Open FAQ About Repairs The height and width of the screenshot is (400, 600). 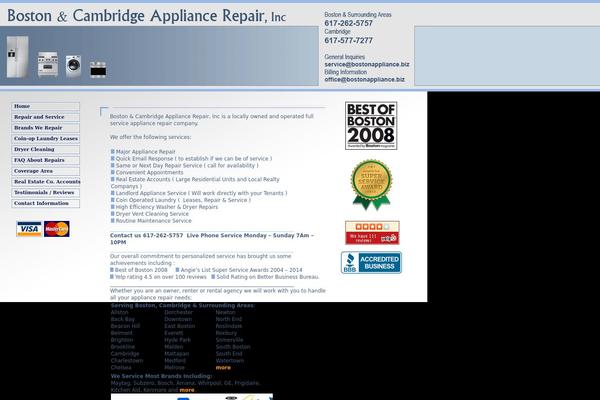(46, 160)
